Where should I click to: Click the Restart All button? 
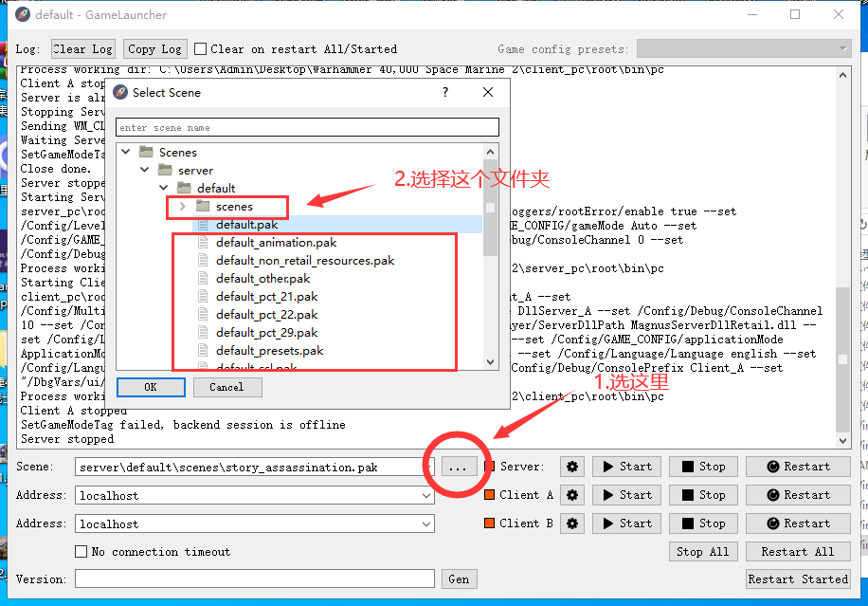click(x=798, y=552)
